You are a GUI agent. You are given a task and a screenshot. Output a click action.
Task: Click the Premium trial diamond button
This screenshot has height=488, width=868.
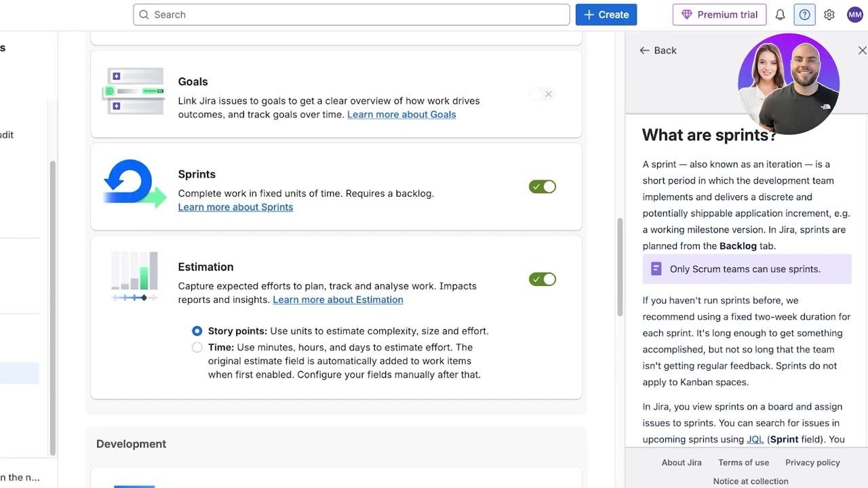point(719,15)
